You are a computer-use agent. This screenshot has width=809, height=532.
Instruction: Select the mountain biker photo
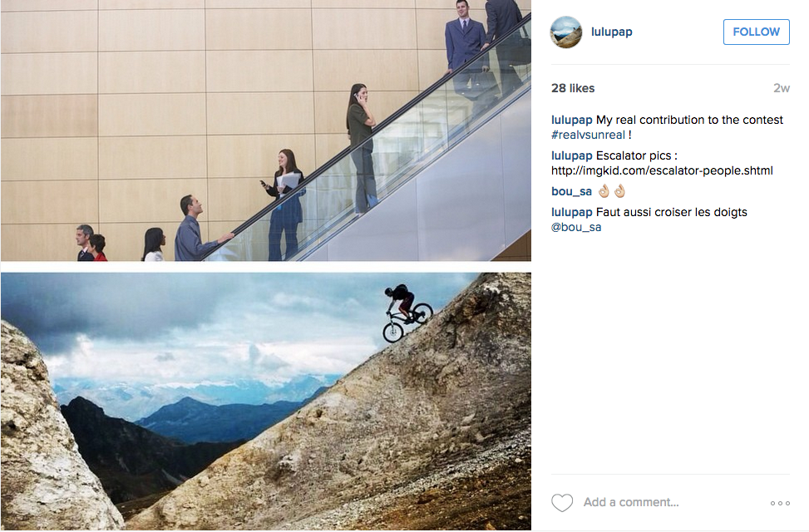(x=266, y=401)
